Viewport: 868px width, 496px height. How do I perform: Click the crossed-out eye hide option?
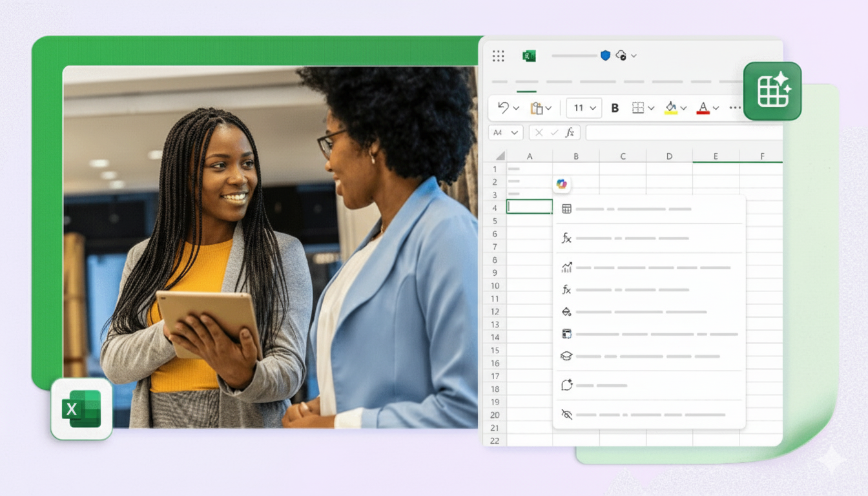(566, 414)
